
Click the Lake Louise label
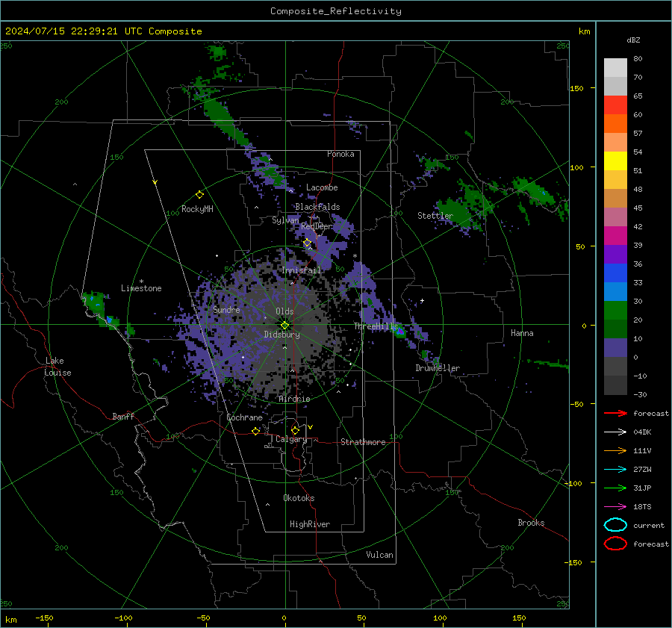[x=57, y=367]
